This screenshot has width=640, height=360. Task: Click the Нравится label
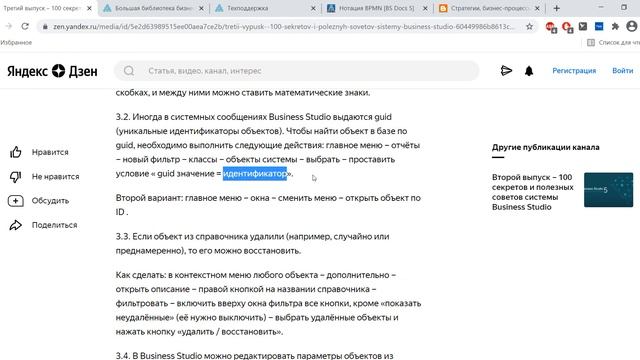point(50,152)
